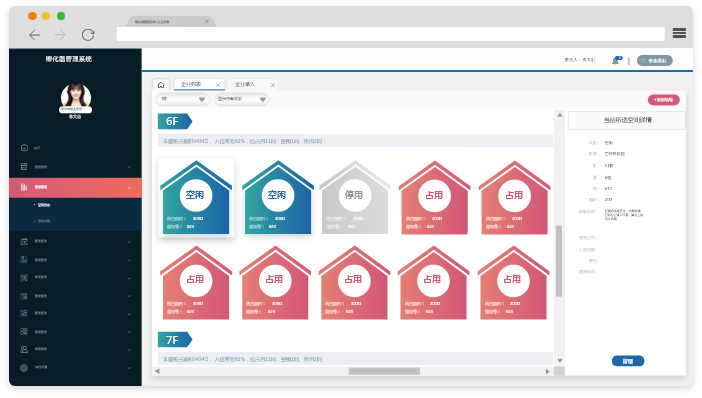The image size is (702, 398).
Task: Open the second filter dropdown
Action: pos(241,99)
